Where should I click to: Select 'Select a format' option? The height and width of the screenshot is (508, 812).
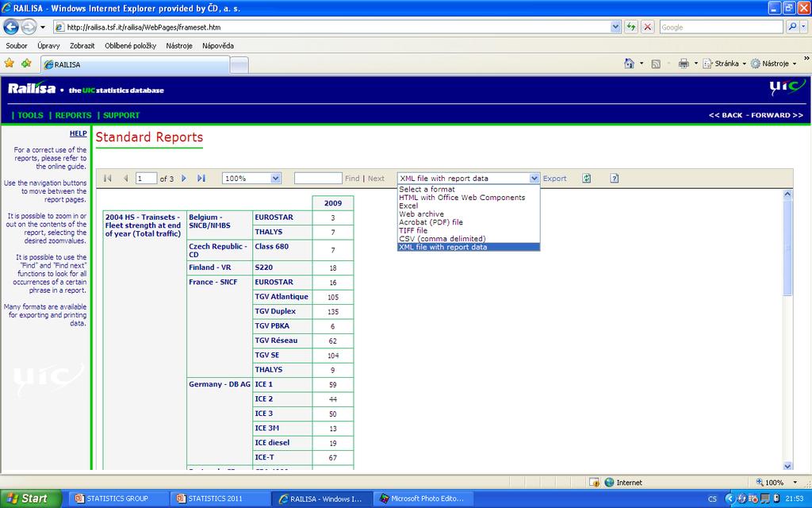[x=469, y=189]
